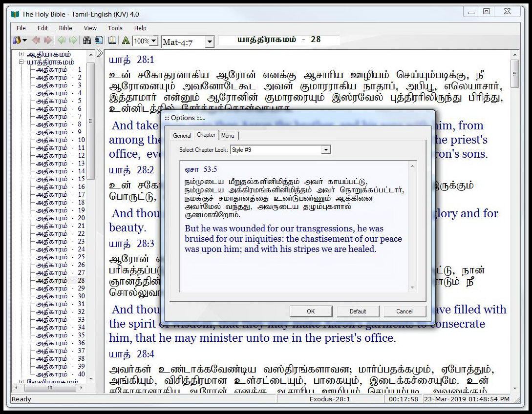
Task: Click the green previous-chapter arrow icon
Action: (62, 41)
